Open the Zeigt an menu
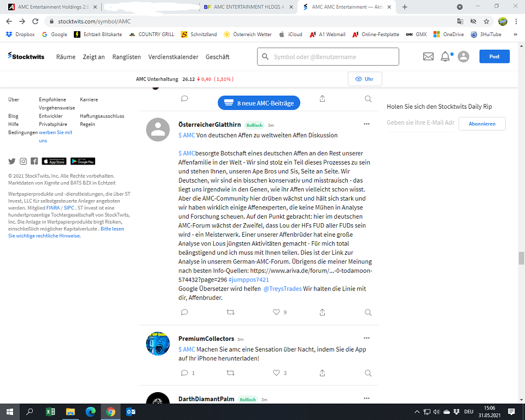 [x=94, y=57]
